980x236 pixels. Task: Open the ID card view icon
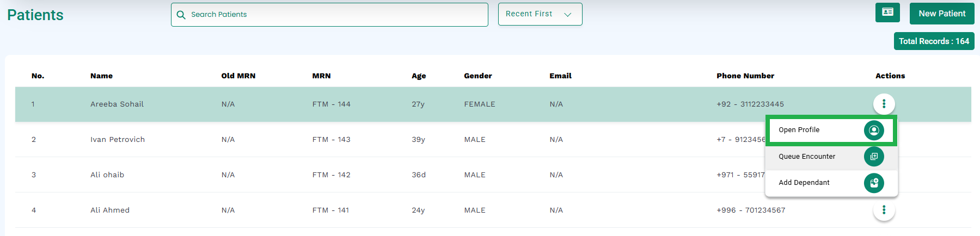[887, 13]
